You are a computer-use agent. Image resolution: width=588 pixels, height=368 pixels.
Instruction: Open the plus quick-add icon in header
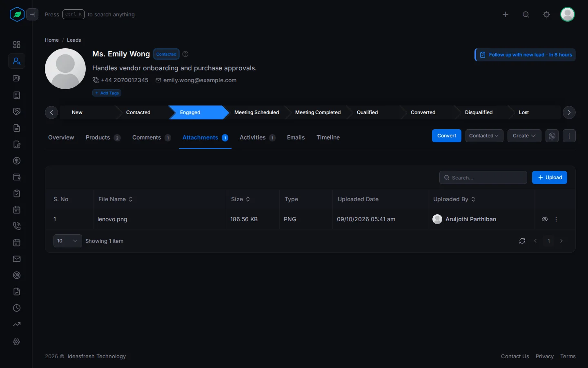click(x=506, y=14)
